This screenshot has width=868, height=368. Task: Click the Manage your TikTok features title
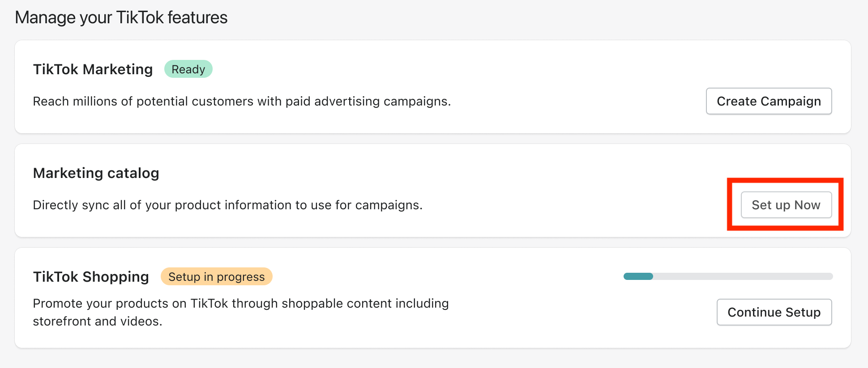[x=121, y=17]
